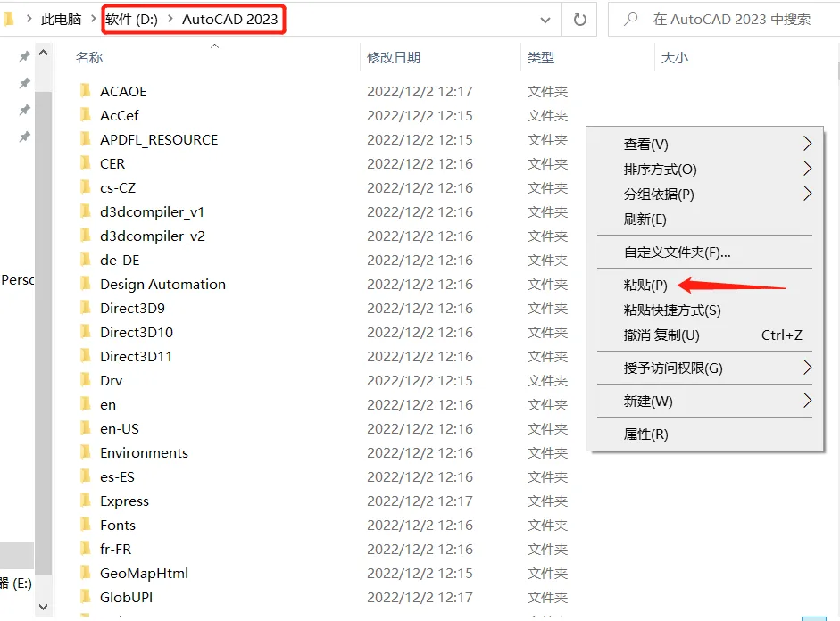Viewport: 840px width, 621px height.
Task: Select the Fonts folder icon
Action: pyautogui.click(x=85, y=524)
